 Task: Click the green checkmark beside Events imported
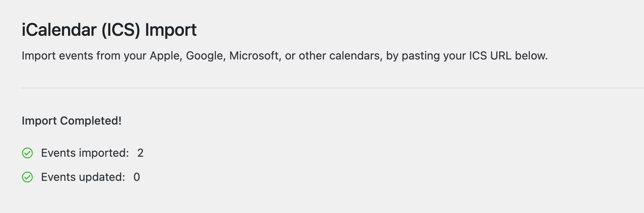[27, 153]
